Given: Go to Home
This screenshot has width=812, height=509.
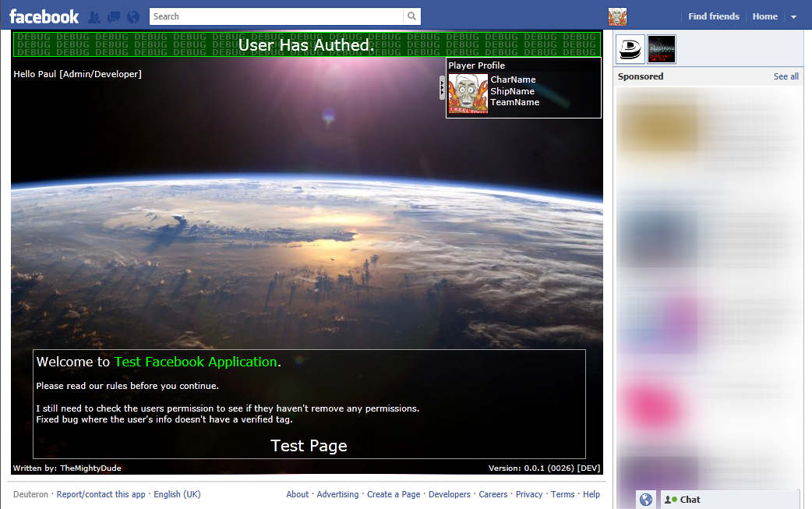Looking at the screenshot, I should (x=765, y=16).
